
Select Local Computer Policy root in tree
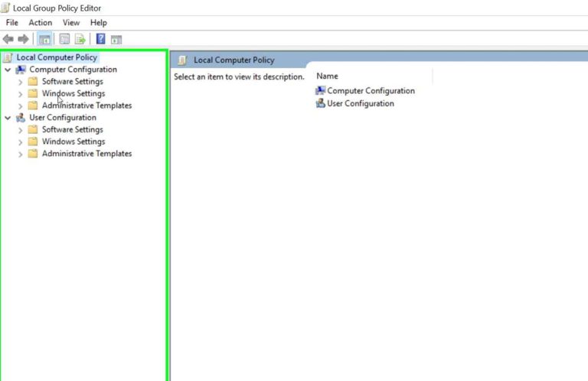click(x=57, y=57)
